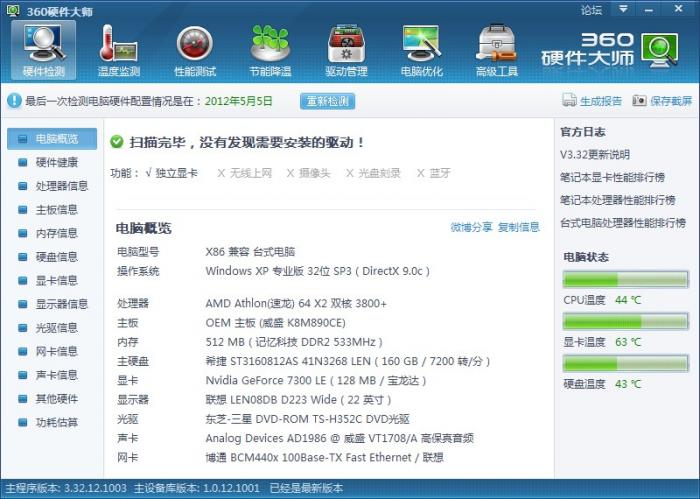Screen dimensions: 700x499
Task: Click the 摄像头 feature indicator
Action: [308, 173]
